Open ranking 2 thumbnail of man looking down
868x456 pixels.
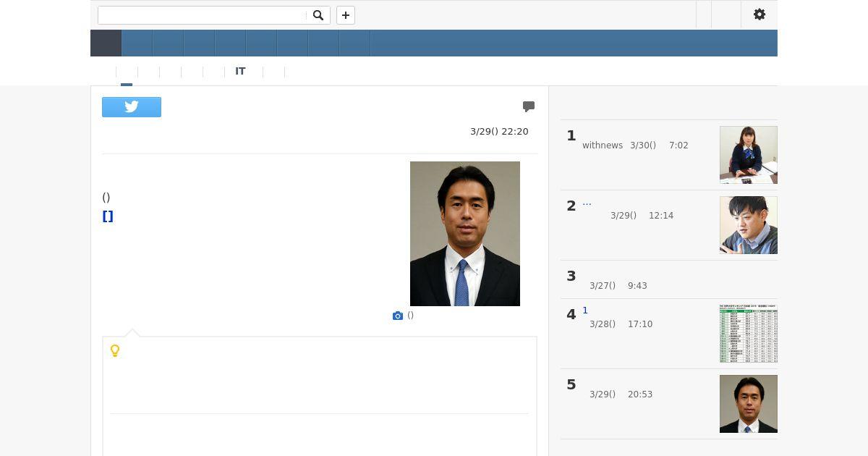click(x=749, y=225)
